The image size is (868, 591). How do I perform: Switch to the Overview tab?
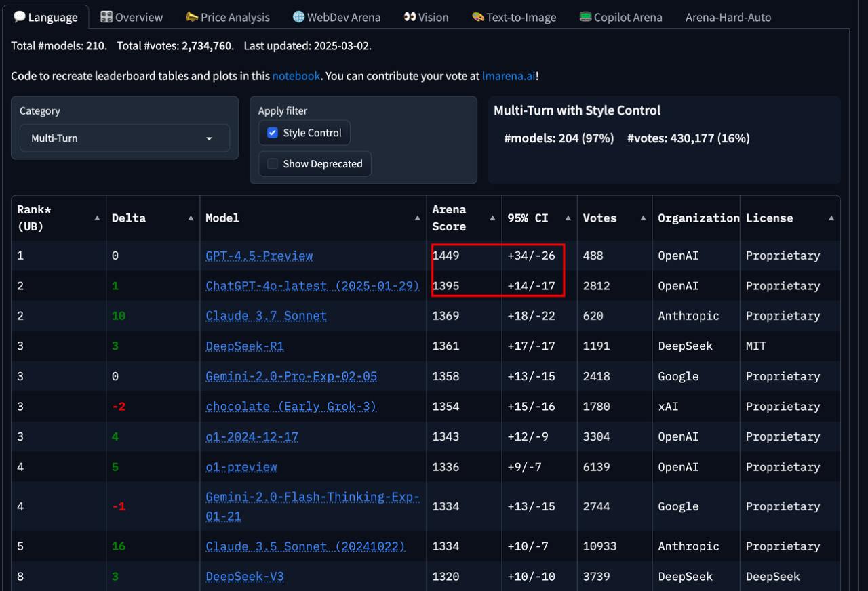(132, 17)
